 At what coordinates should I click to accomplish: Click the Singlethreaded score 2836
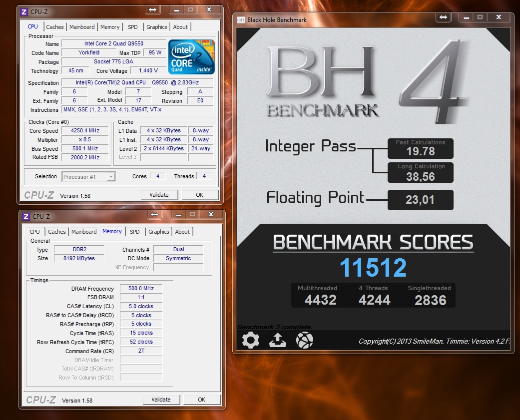(x=431, y=300)
